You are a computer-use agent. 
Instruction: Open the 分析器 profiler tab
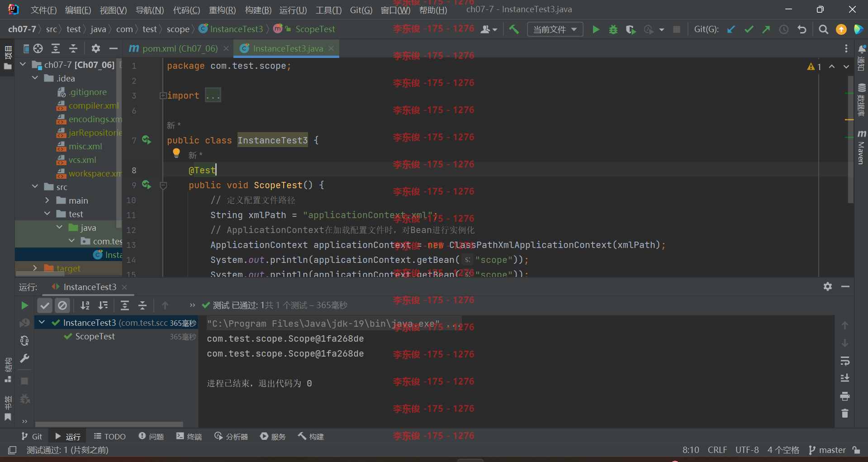[x=231, y=437]
